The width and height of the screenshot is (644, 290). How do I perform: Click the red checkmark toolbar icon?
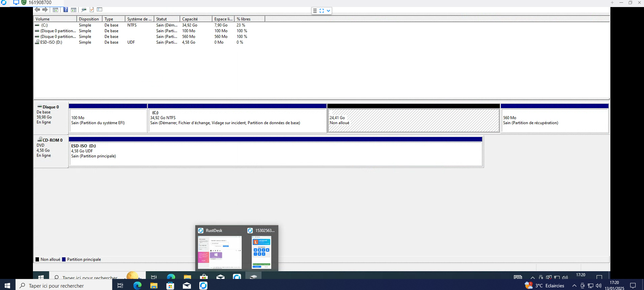92,10
